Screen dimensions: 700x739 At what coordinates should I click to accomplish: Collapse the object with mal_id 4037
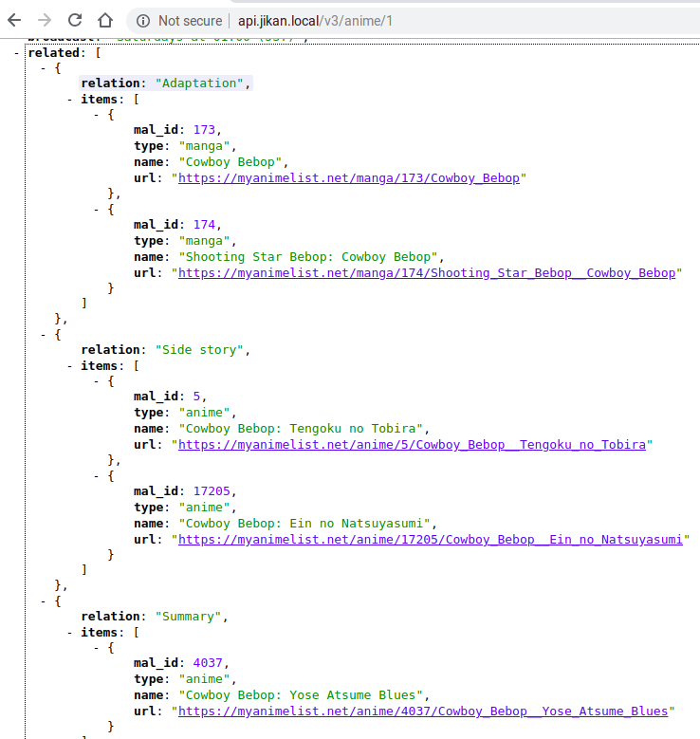(x=96, y=648)
